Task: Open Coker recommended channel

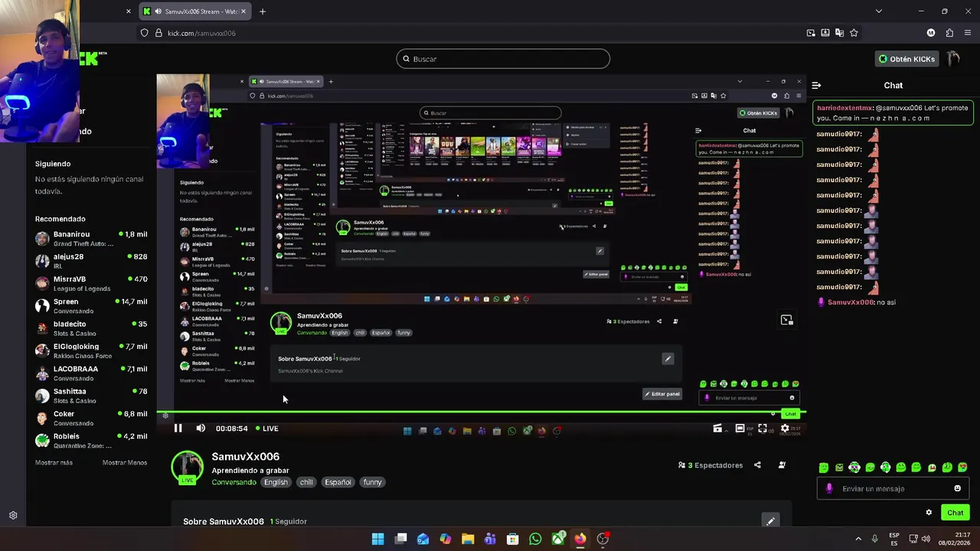Action: (91, 418)
